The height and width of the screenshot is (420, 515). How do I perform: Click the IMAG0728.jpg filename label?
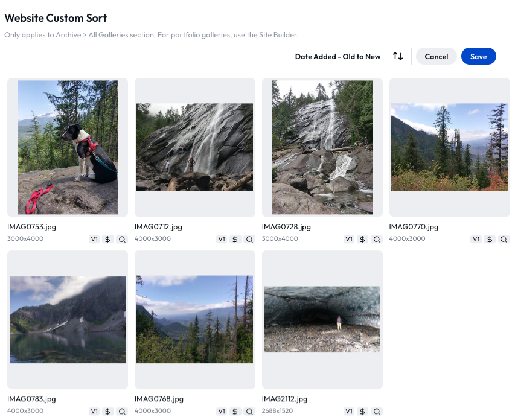coord(286,227)
